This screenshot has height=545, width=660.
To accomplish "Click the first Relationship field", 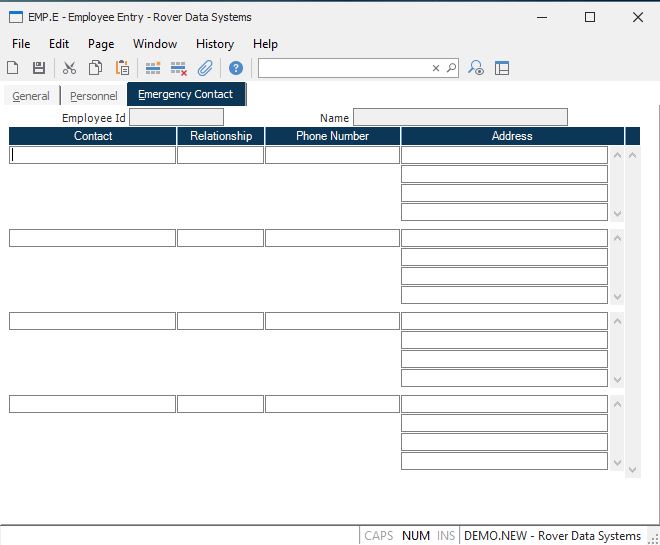I will point(220,155).
